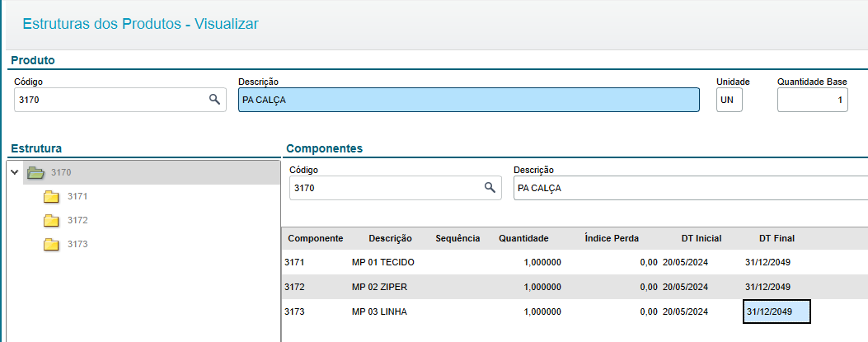The image size is (868, 342).
Task: Click the DT Inicial column header
Action: (701, 238)
